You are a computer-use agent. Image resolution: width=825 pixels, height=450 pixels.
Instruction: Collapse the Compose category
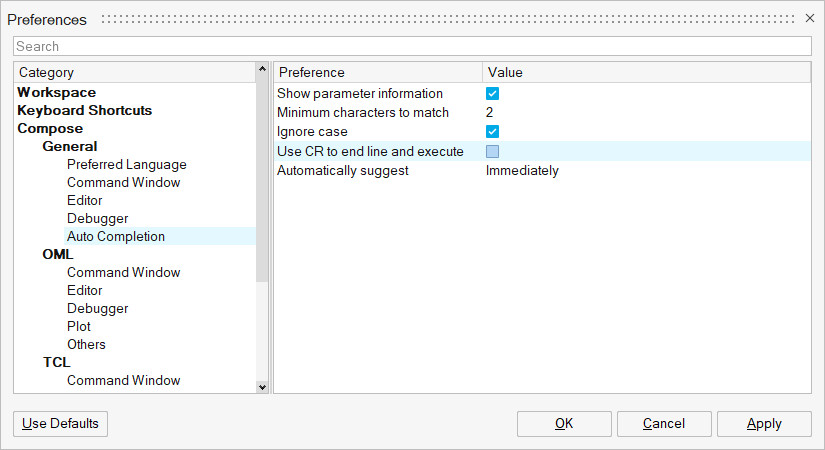50,128
